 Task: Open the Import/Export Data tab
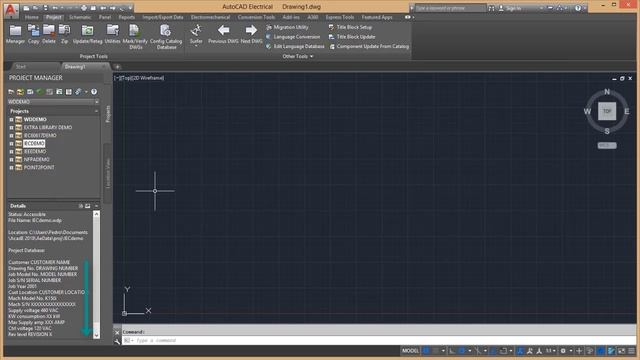[x=163, y=17]
